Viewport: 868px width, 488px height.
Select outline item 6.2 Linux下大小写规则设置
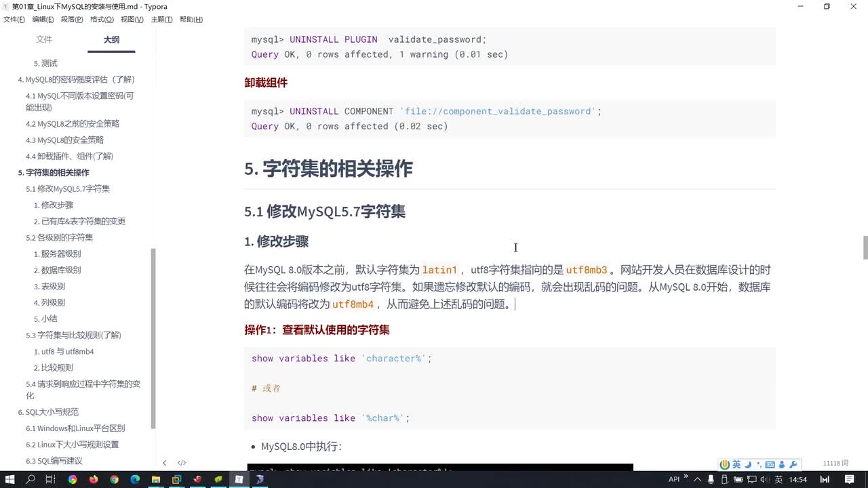click(x=73, y=445)
